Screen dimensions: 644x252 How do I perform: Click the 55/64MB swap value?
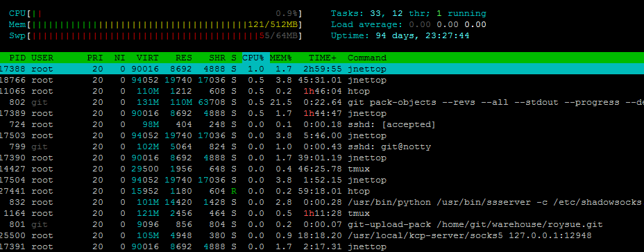278,36
